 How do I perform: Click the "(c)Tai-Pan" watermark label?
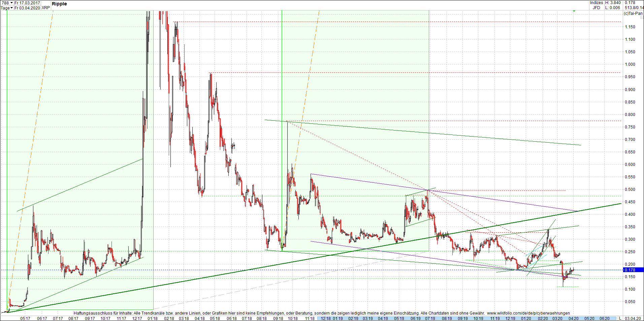633,13
